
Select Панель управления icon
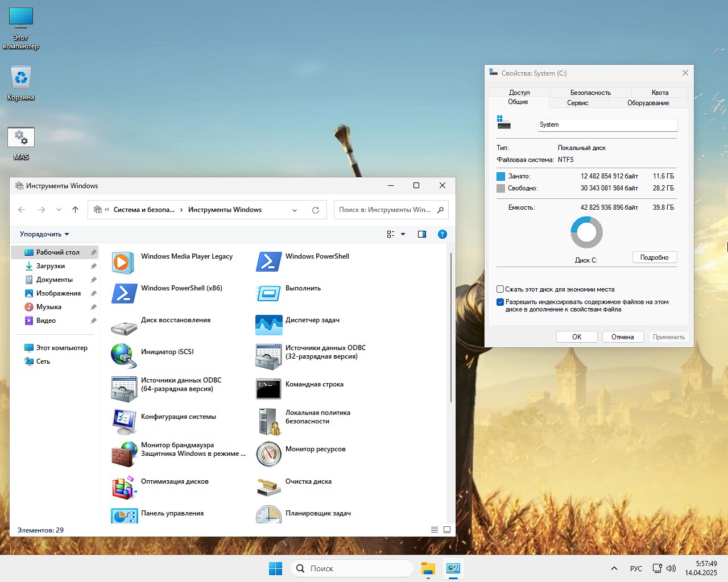pos(125,516)
